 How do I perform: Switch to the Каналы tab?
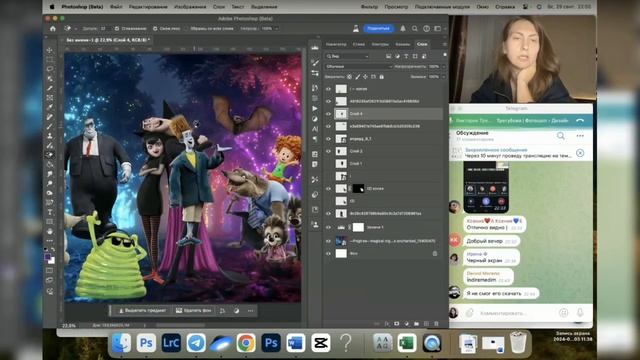click(x=403, y=44)
